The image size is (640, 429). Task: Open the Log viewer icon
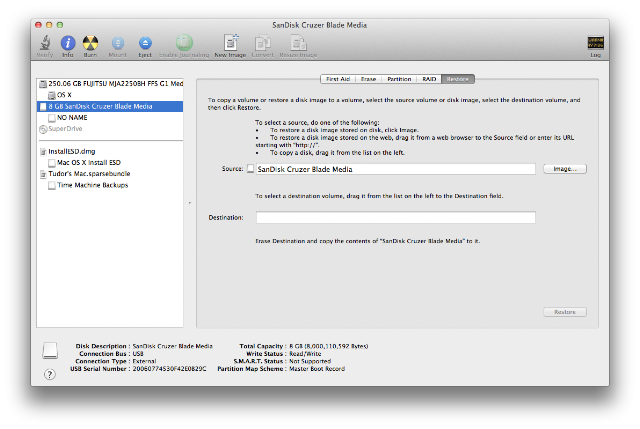tap(596, 42)
